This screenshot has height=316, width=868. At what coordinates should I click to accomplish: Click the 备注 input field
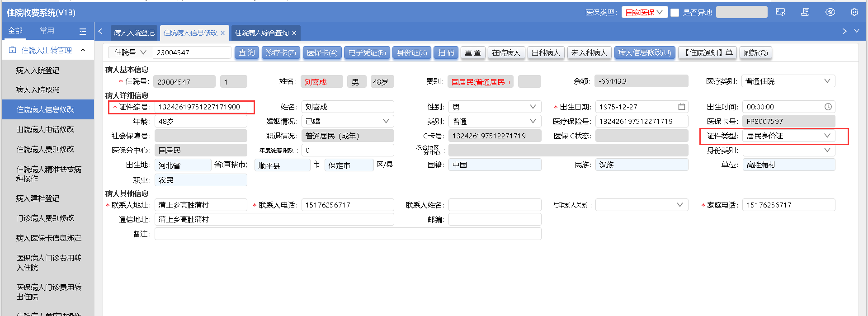[348, 234]
